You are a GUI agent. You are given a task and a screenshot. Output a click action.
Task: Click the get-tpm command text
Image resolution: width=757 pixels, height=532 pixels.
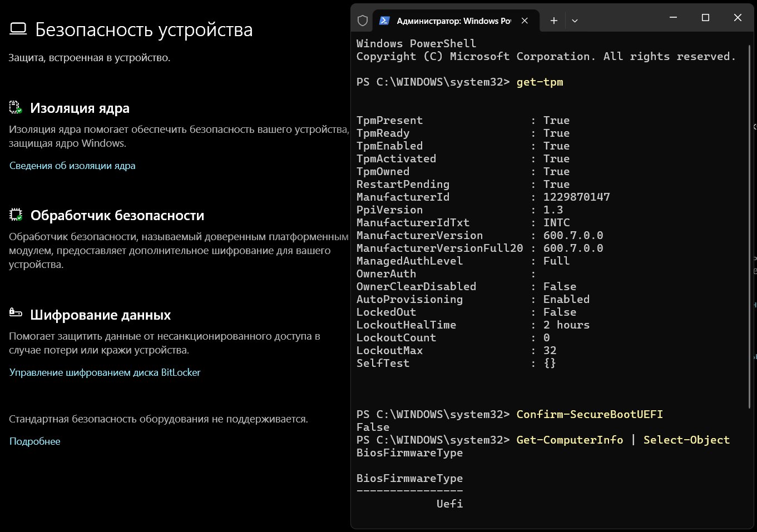tap(540, 82)
